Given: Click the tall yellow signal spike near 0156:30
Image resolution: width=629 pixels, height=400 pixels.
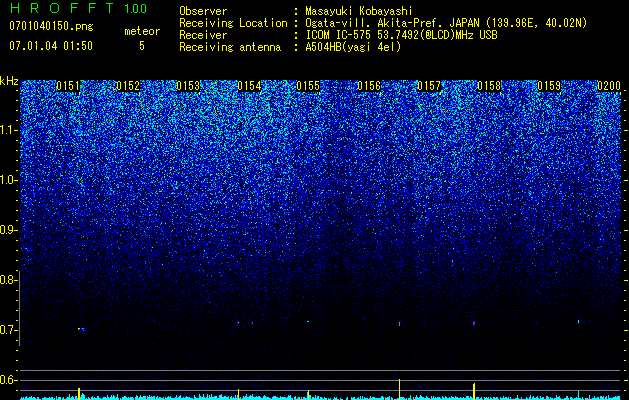Looking at the screenshot, I should [400, 389].
